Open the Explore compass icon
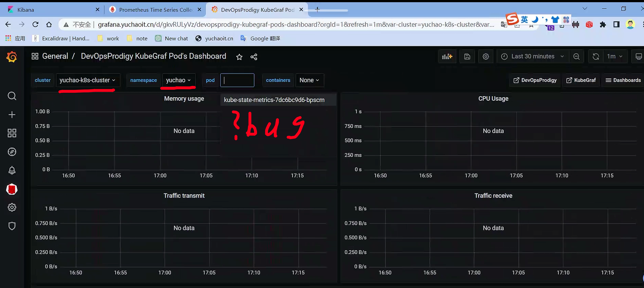 (x=12, y=152)
